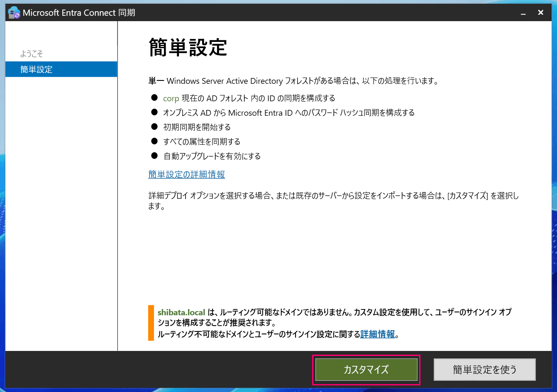Click the 簡単設定 page heading
This screenshot has width=557, height=392.
pyautogui.click(x=188, y=47)
